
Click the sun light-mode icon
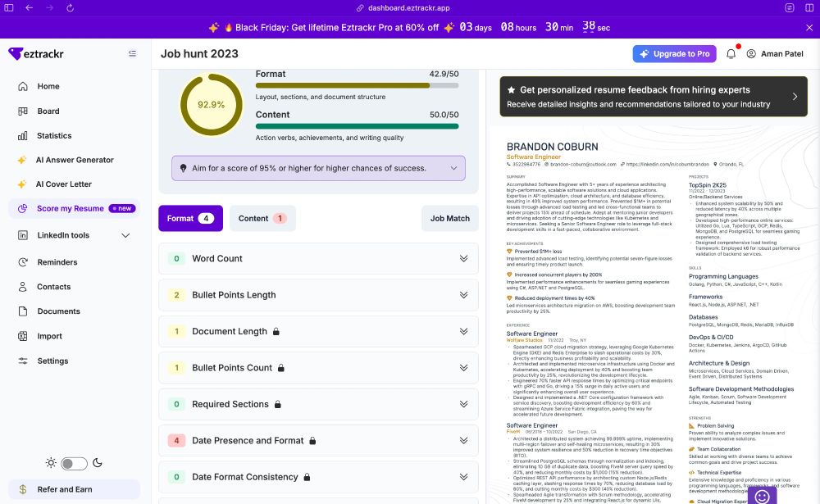coord(51,463)
